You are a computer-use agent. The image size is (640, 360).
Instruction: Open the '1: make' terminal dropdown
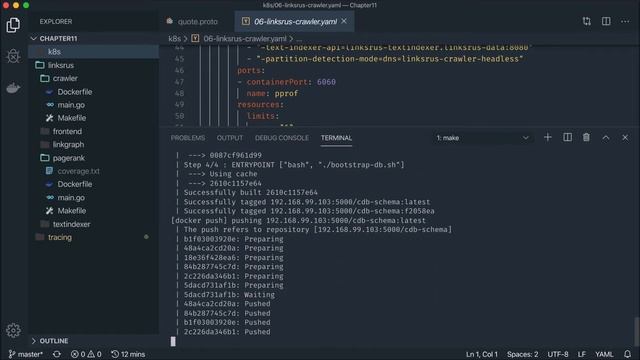pyautogui.click(x=482, y=138)
